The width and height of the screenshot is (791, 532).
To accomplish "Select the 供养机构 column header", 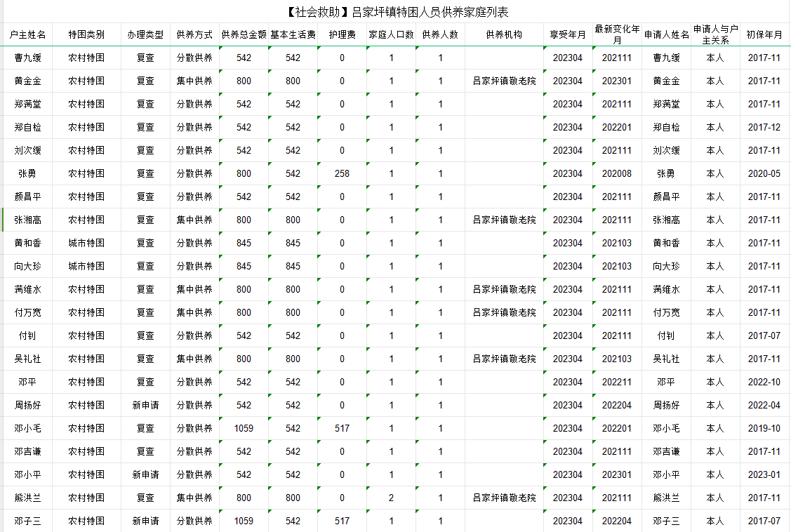I will click(503, 34).
